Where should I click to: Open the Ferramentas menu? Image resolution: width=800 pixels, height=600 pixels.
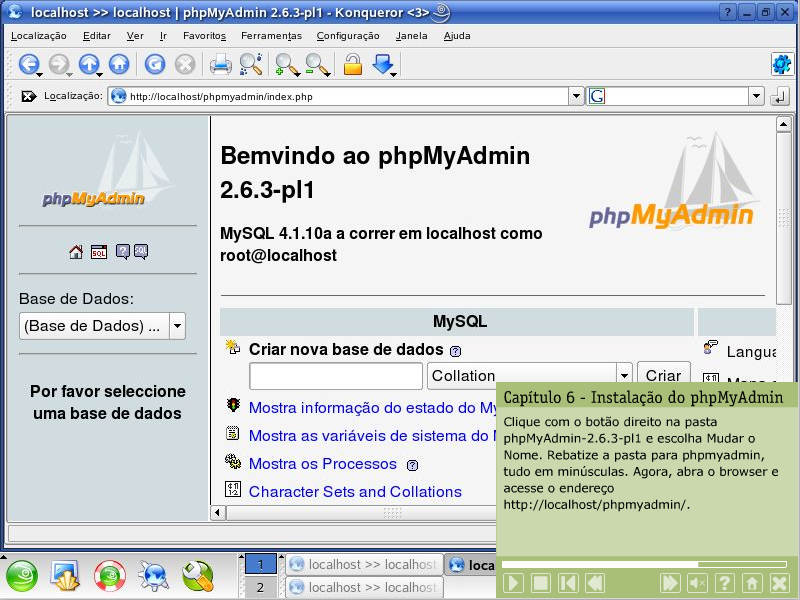coord(271,35)
